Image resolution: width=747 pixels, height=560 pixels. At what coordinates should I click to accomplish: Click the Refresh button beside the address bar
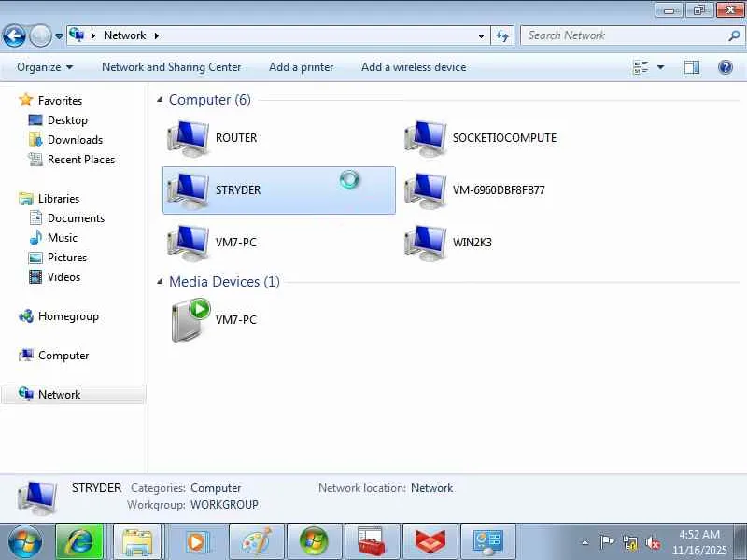pyautogui.click(x=502, y=35)
